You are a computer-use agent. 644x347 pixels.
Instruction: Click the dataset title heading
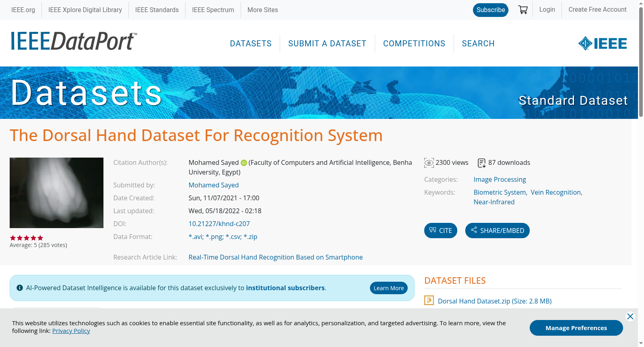(196, 135)
